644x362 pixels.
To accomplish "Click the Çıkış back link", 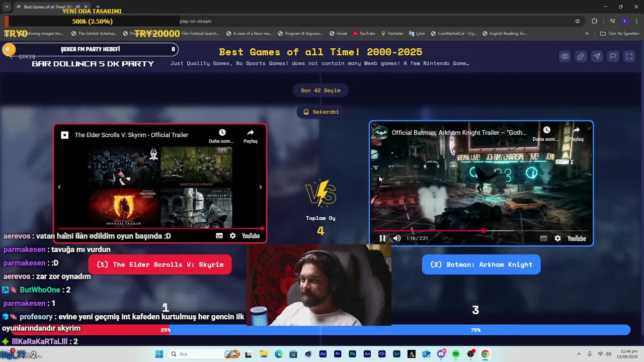I will [23, 57].
